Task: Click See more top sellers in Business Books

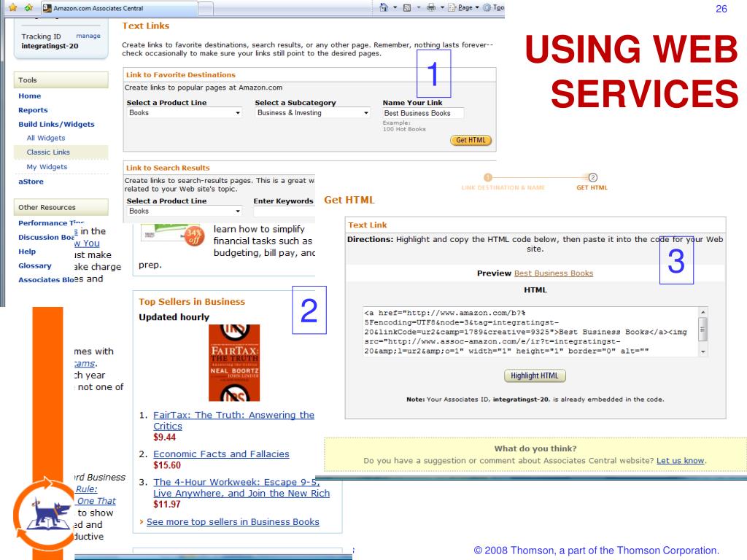Action: pos(233,522)
